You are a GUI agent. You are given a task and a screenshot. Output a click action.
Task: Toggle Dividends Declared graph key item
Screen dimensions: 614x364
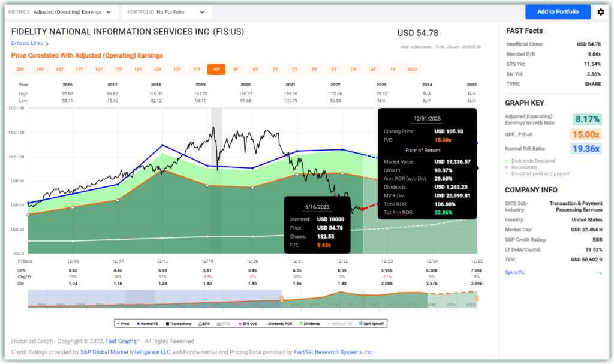(530, 161)
